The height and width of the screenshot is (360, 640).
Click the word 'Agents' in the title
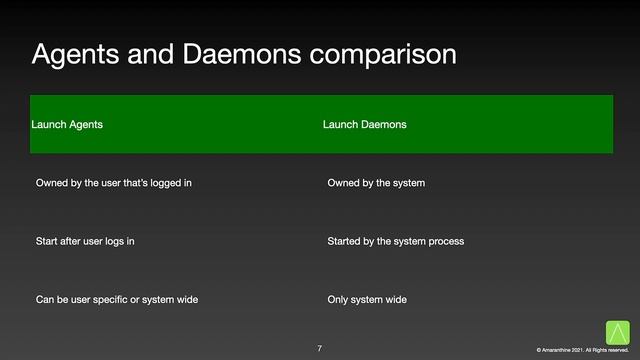76,54
